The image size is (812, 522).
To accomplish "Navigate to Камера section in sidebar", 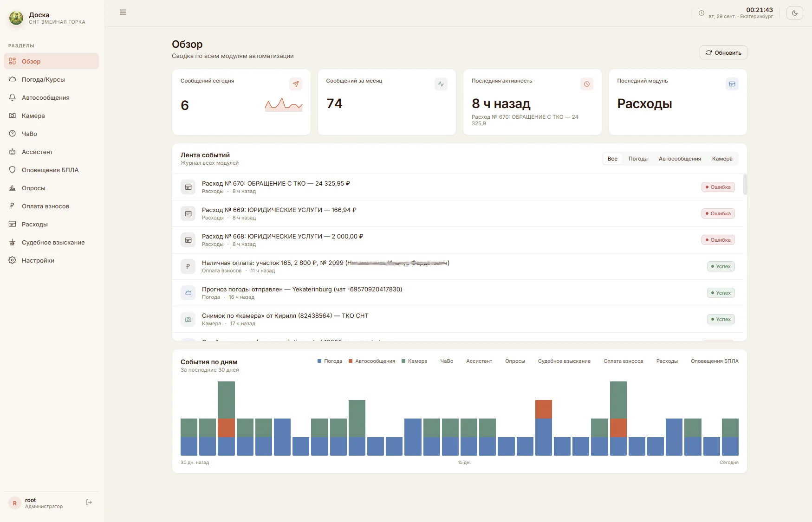I will 51,116.
